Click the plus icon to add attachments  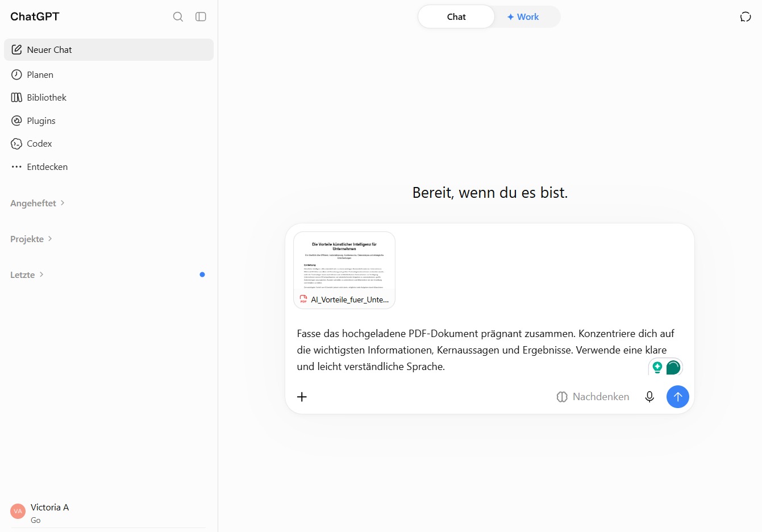coord(302,397)
